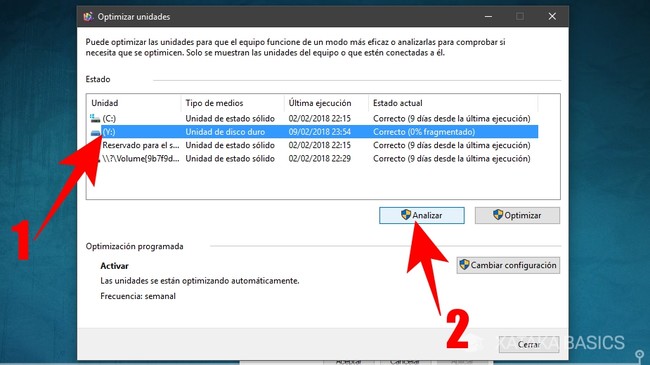
Task: Click the Optimizar unidades title bar icon
Action: pyautogui.click(x=88, y=17)
